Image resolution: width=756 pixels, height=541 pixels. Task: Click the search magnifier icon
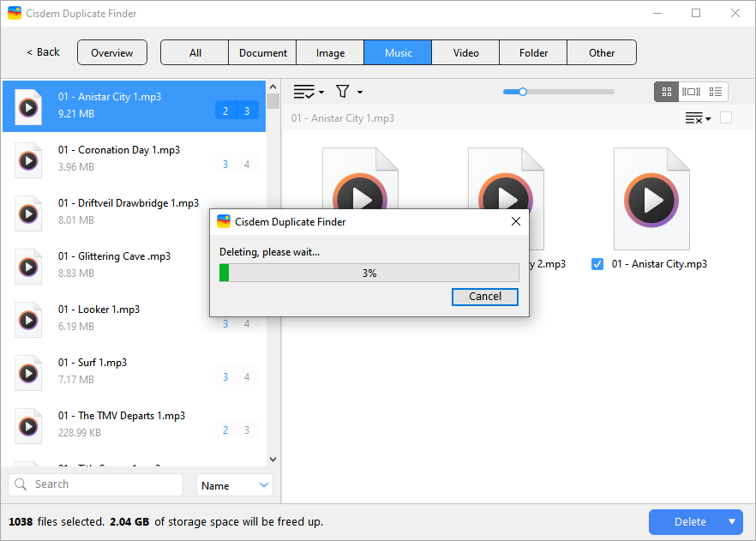(21, 484)
